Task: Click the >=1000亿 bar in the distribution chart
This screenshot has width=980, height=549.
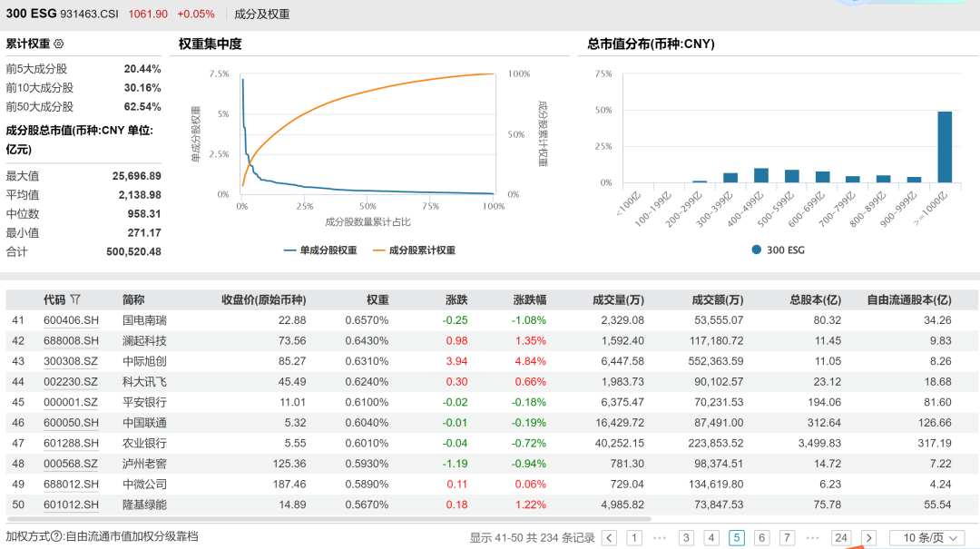Action: (945, 147)
